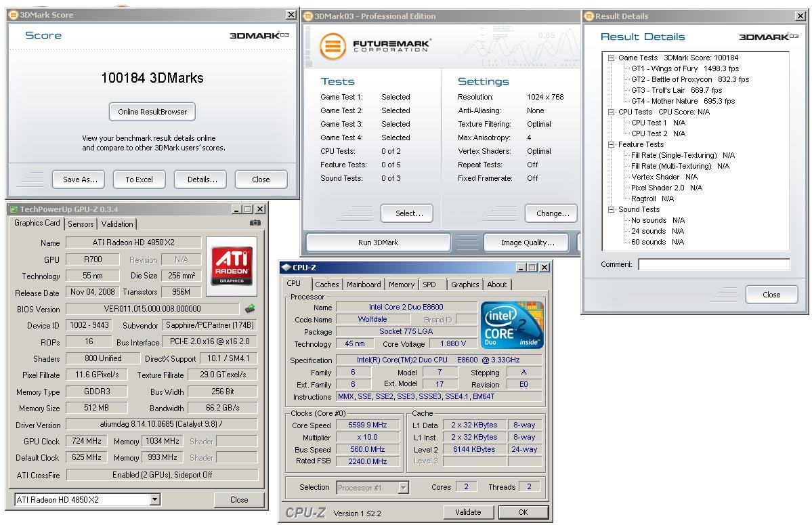812x525 pixels.
Task: Click Close in the 3DMark Score window
Action: coord(261,180)
